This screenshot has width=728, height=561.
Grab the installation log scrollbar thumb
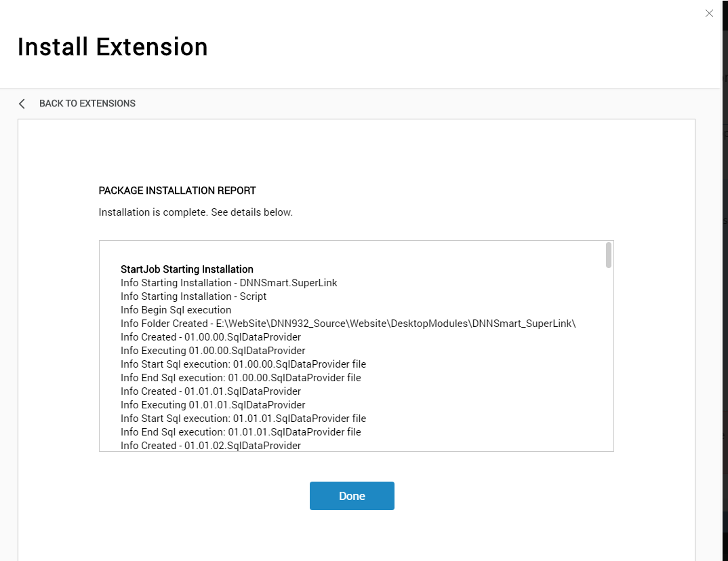click(608, 255)
